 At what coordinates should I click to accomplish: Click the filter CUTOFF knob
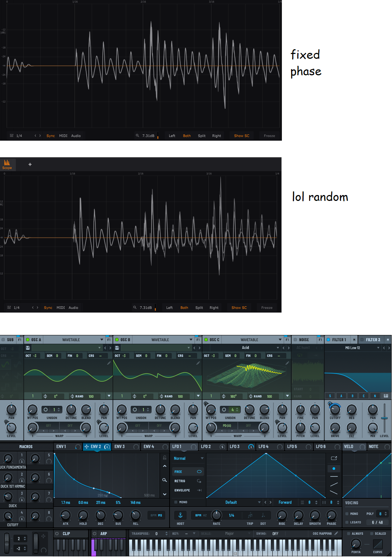click(x=335, y=409)
